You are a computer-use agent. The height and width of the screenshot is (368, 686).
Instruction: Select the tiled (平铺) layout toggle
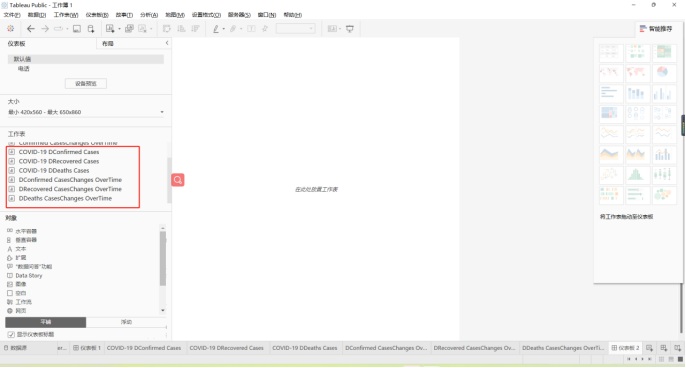[x=46, y=322]
